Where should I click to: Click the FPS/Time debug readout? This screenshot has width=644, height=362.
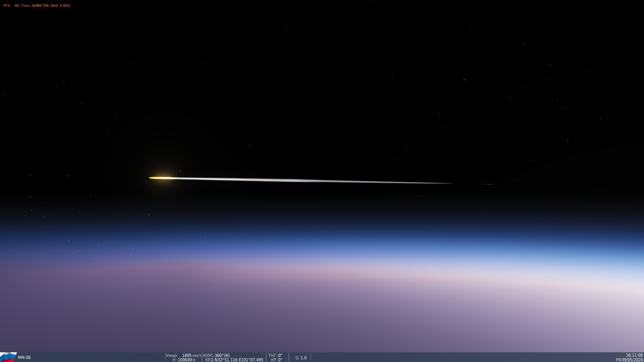pos(37,6)
